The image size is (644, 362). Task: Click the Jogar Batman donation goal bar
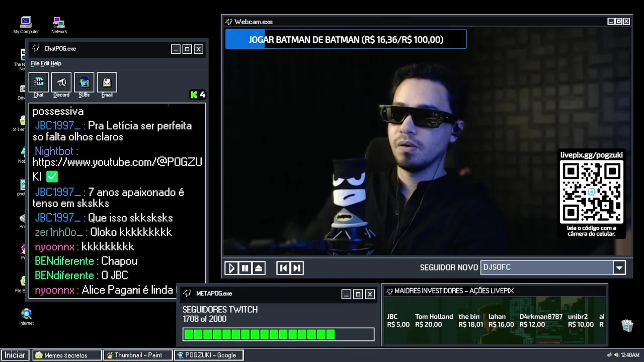[346, 39]
